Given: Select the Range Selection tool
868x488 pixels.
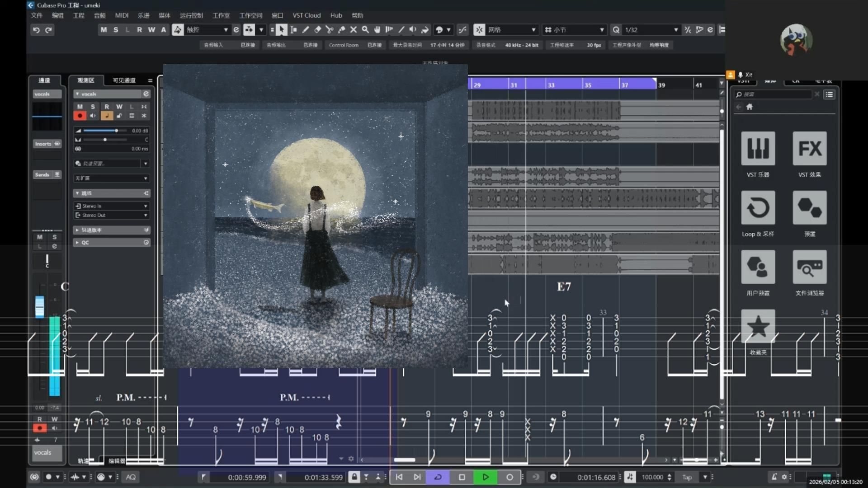Looking at the screenshot, I should coord(293,30).
